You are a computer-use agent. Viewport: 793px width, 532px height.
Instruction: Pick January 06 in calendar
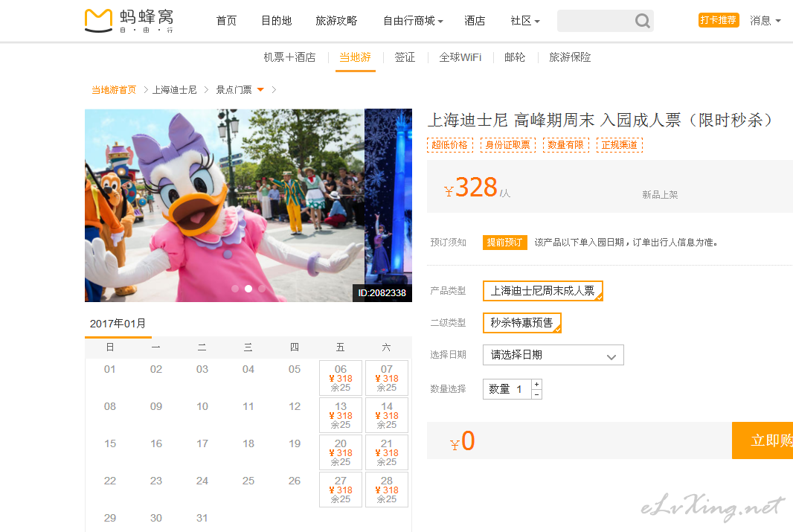tap(341, 378)
